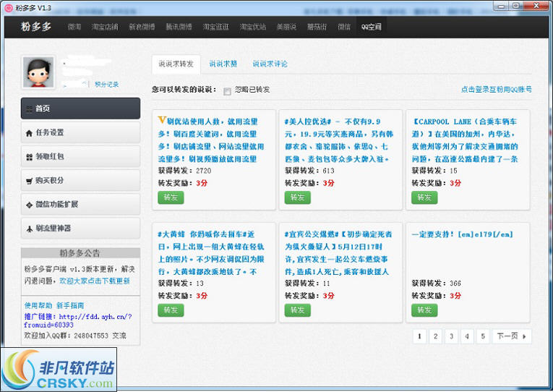
Task: Select 首页 in the sidebar
Action: 80,108
